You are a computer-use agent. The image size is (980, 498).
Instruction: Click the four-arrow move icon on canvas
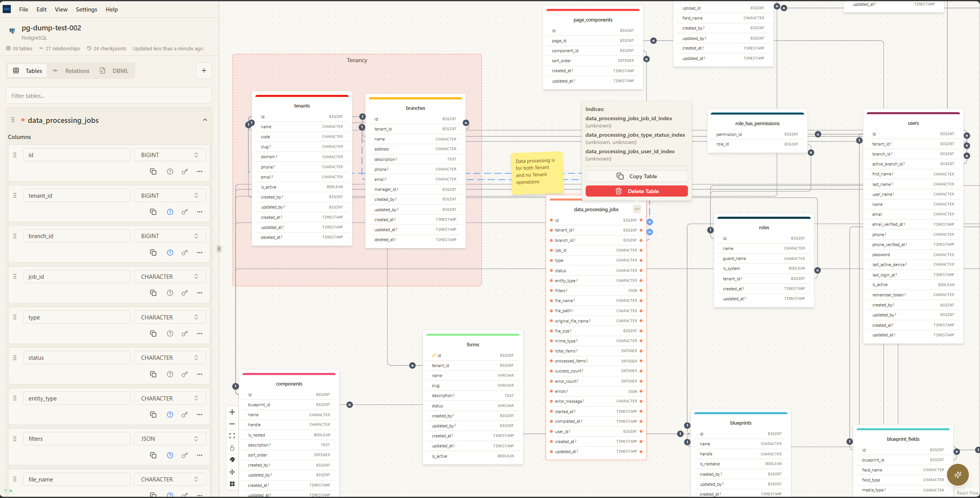tap(232, 472)
